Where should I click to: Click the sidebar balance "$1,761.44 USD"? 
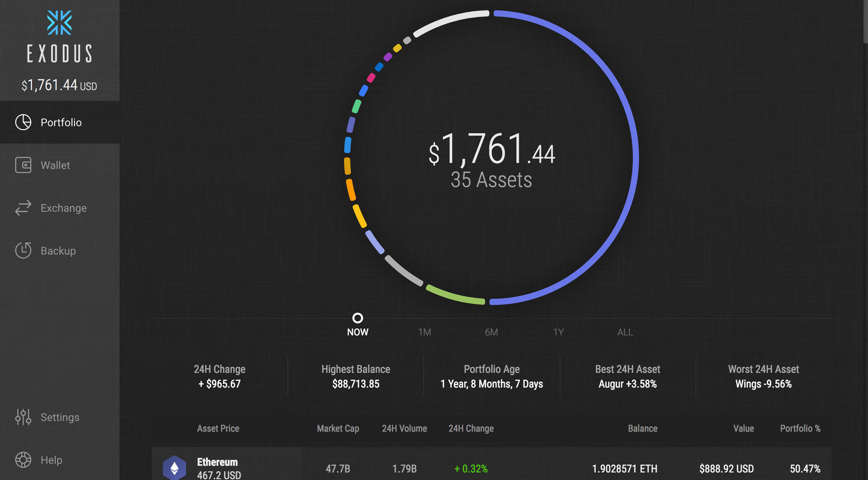click(59, 85)
